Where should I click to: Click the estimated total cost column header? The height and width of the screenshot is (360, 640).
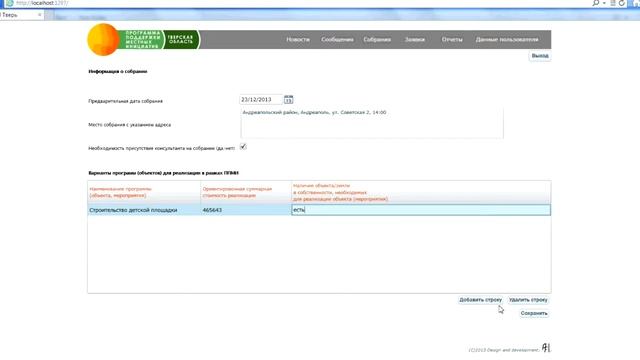click(x=246, y=192)
